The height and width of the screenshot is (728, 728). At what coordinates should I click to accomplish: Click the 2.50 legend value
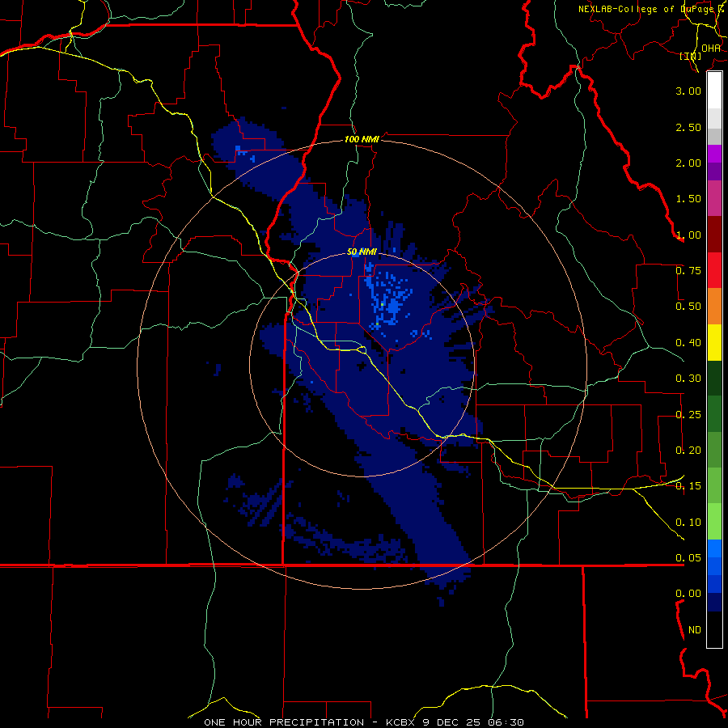click(x=688, y=127)
